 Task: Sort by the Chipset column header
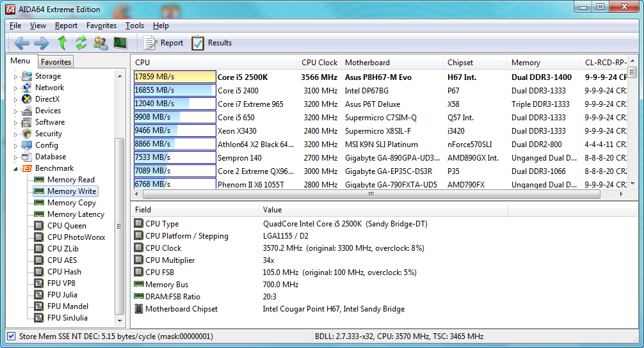(x=475, y=63)
